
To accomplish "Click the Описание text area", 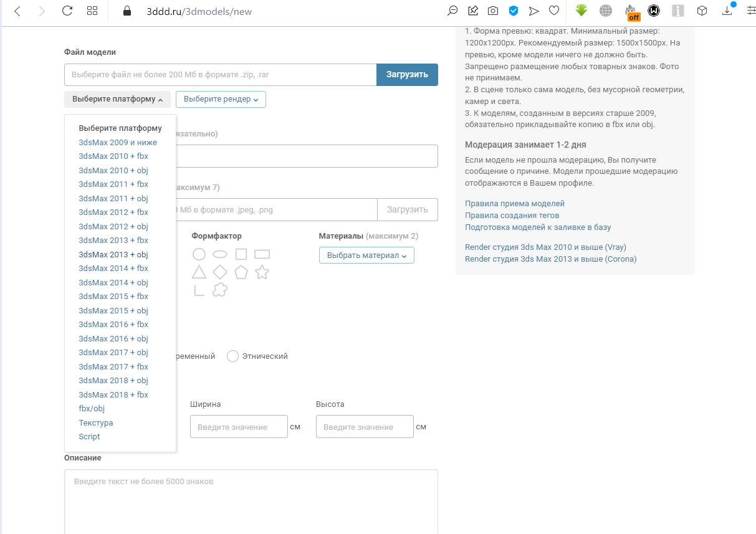I will (251, 502).
